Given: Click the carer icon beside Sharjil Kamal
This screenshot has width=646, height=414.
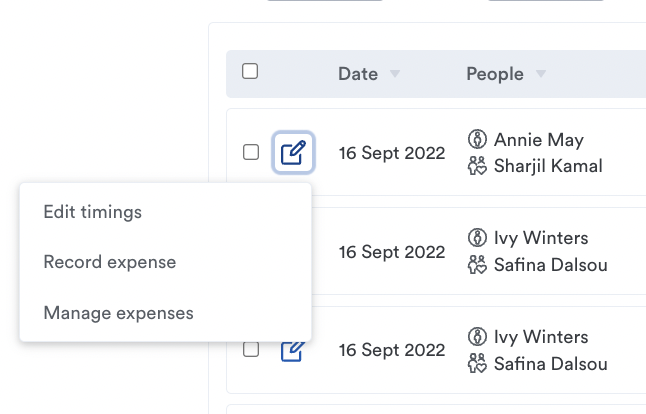Looking at the screenshot, I should coord(477,166).
